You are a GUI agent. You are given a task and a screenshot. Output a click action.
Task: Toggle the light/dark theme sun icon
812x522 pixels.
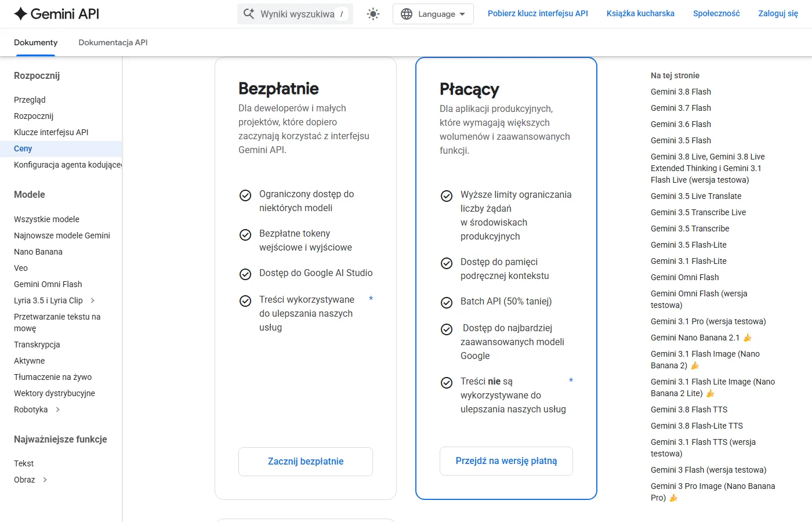click(x=373, y=14)
